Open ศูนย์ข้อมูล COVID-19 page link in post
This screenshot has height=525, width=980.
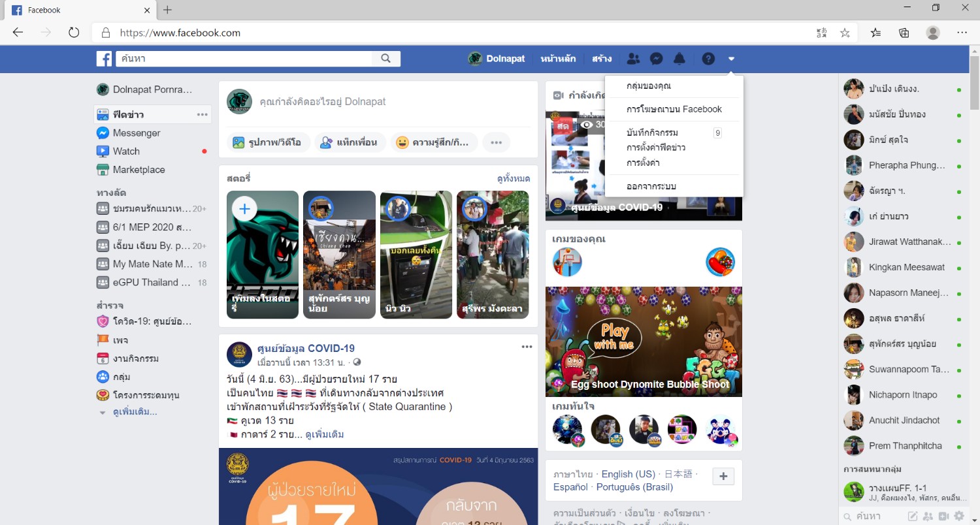pos(306,348)
